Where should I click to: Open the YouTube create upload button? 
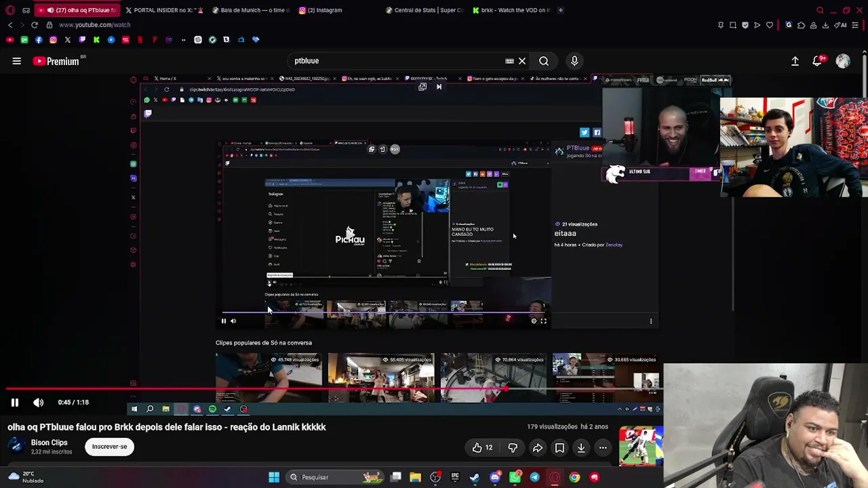point(795,61)
